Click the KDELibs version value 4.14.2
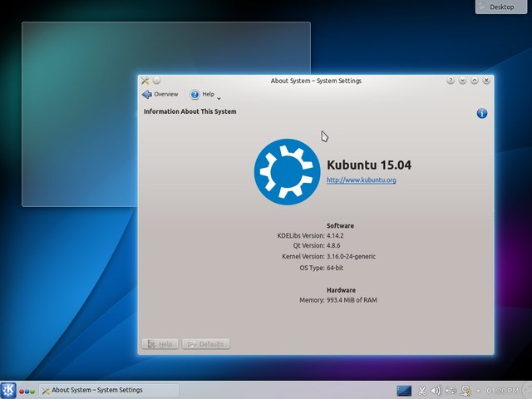The height and width of the screenshot is (399, 532). [x=335, y=235]
